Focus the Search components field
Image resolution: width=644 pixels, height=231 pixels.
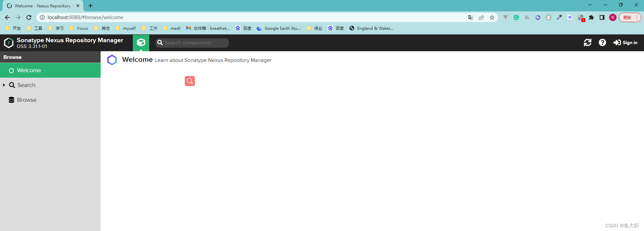click(192, 43)
